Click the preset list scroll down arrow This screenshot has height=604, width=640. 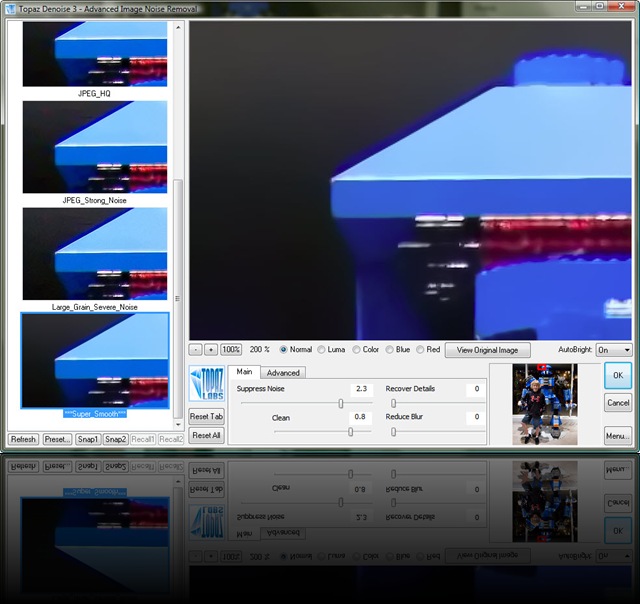[178, 425]
